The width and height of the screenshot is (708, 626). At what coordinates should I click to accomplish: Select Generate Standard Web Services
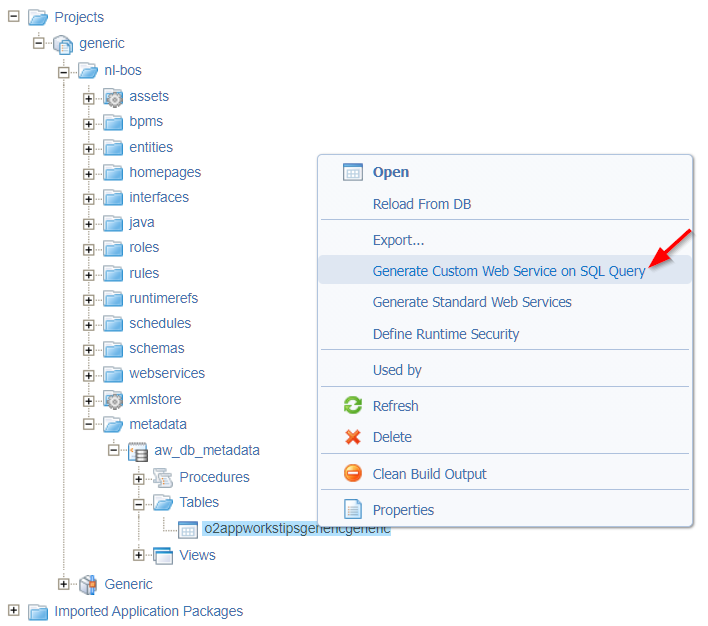472,302
